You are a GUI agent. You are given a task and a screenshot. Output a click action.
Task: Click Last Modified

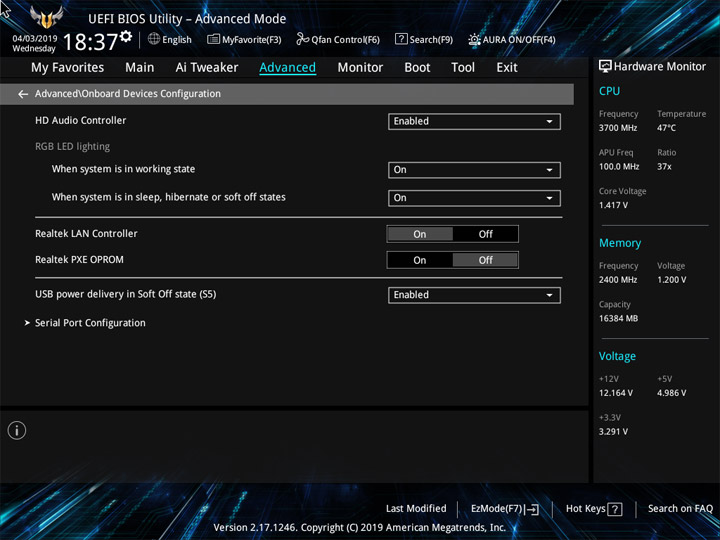point(416,509)
